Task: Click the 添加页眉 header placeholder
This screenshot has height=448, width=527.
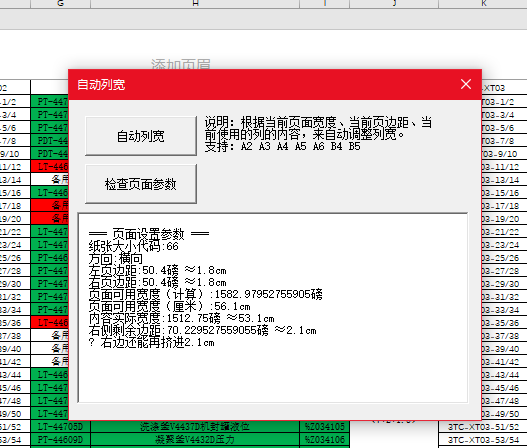Action: (x=181, y=64)
